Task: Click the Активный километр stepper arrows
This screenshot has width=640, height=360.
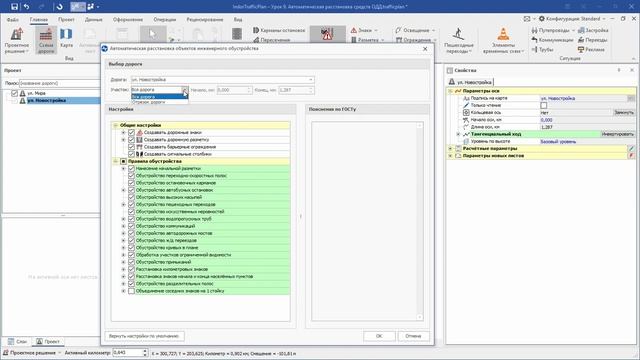Action: pyautogui.click(x=145, y=352)
